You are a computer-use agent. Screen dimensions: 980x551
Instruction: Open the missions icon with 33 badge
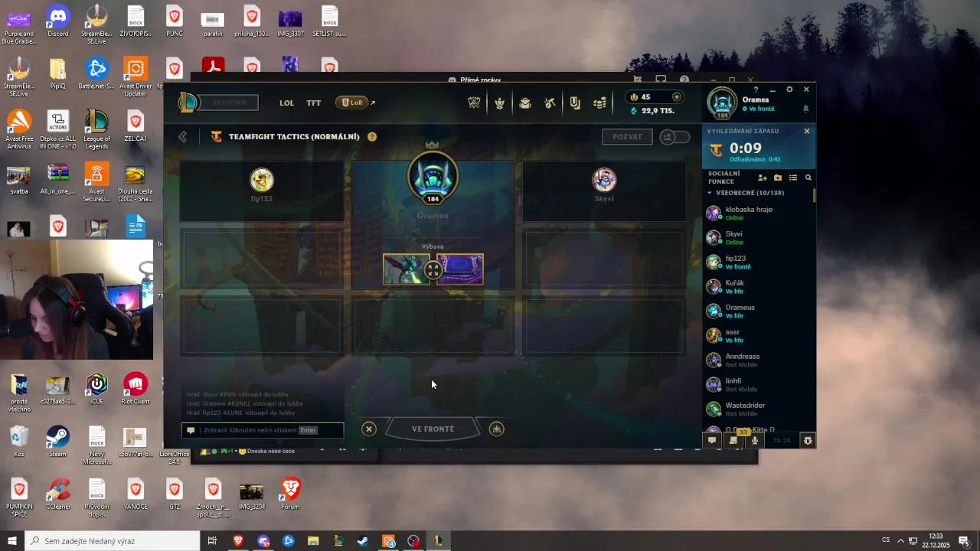pos(733,440)
